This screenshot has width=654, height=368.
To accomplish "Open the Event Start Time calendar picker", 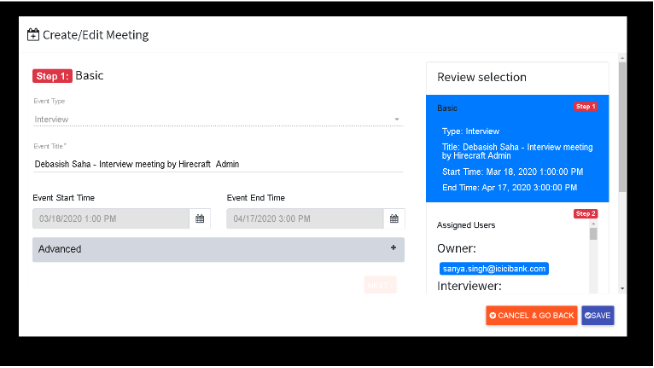I will [x=200, y=219].
